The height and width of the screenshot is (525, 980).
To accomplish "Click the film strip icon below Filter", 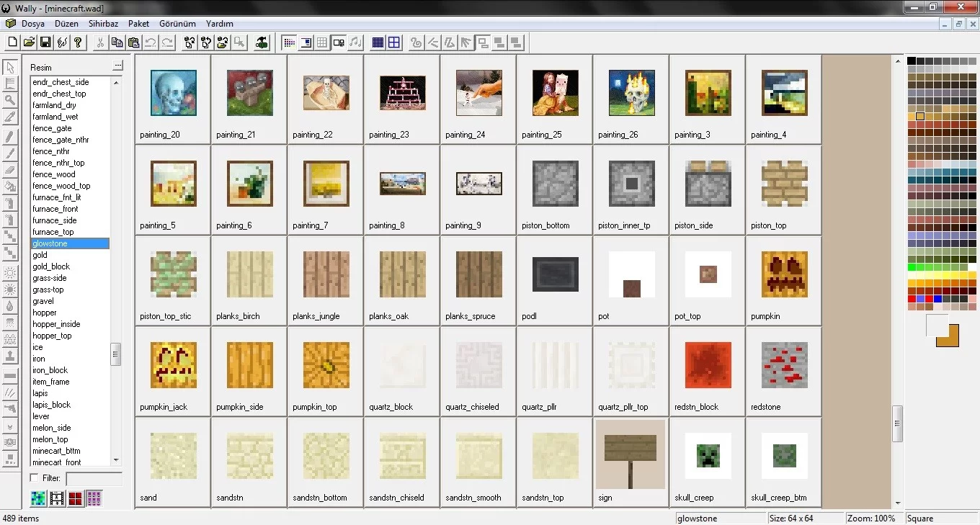I will tap(57, 498).
